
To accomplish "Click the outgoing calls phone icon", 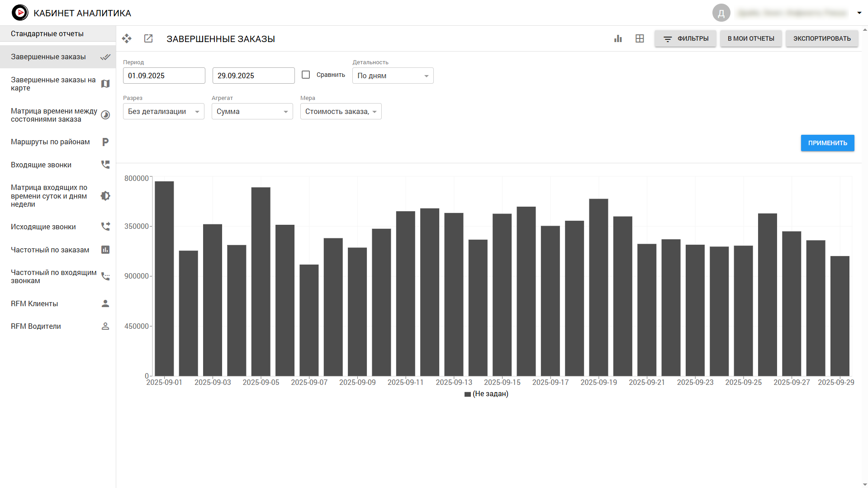I will [105, 227].
